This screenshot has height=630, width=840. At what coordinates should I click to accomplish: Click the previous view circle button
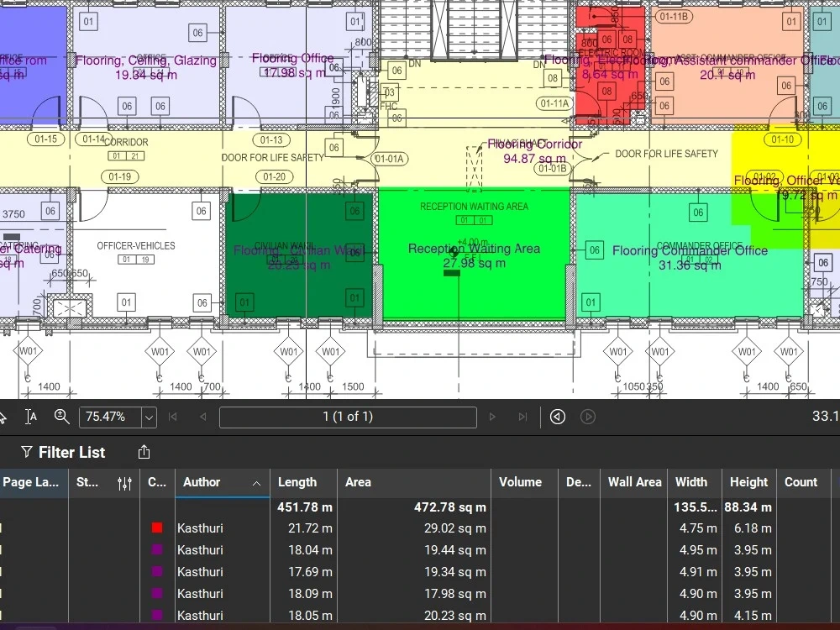click(557, 417)
